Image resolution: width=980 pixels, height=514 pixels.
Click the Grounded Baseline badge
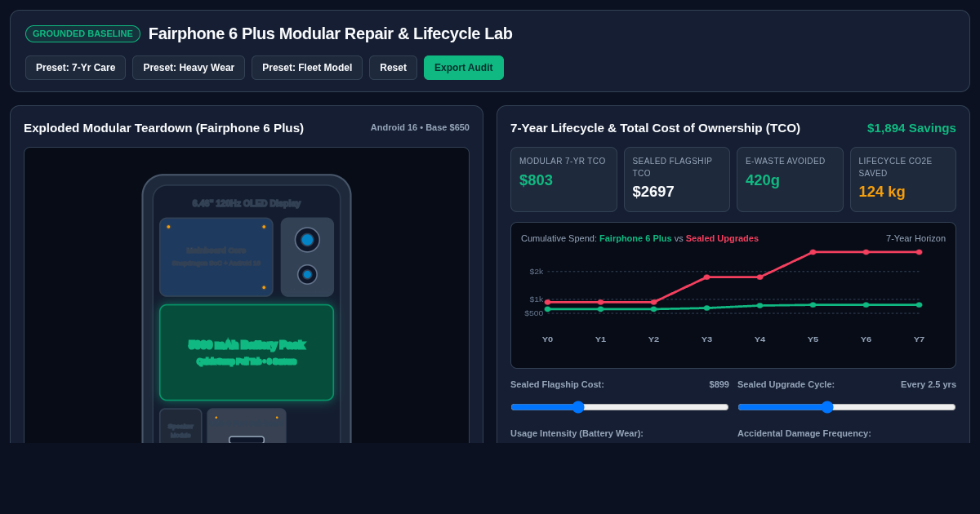point(82,33)
